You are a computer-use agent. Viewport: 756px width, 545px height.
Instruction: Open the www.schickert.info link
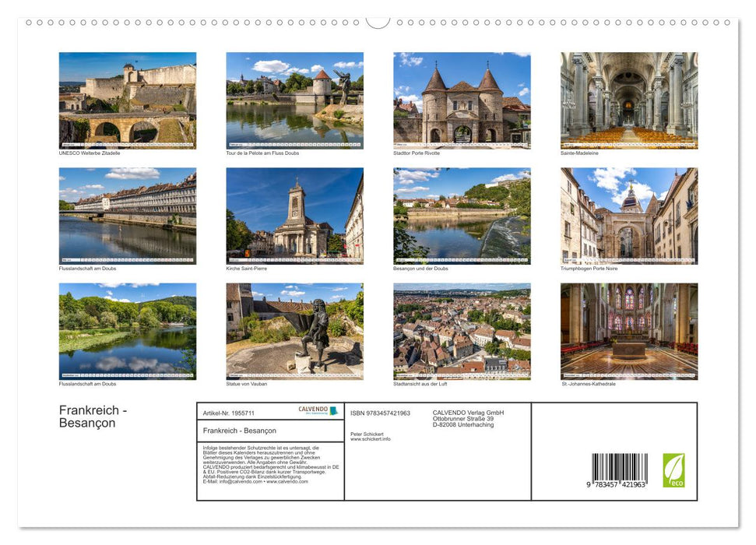[x=369, y=440]
